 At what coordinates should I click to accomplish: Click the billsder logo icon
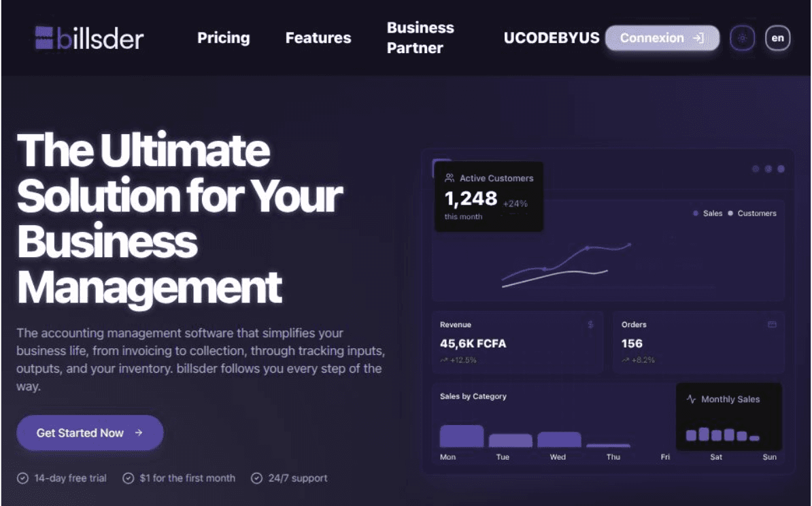click(x=44, y=38)
